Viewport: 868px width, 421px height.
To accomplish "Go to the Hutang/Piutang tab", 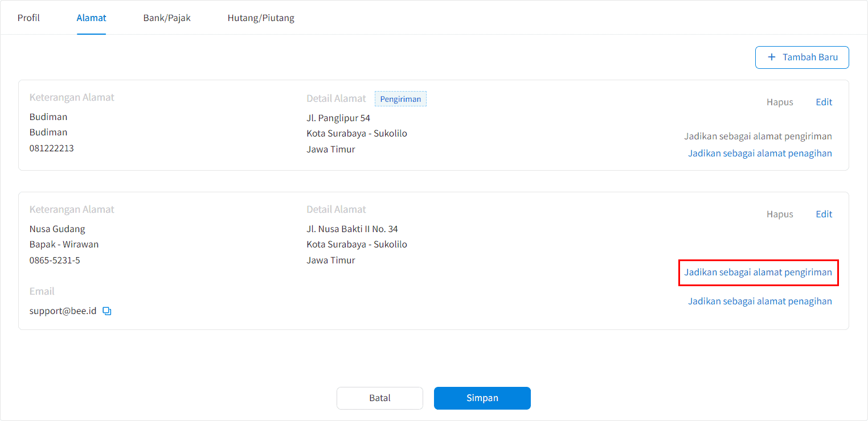I will pyautogui.click(x=261, y=18).
